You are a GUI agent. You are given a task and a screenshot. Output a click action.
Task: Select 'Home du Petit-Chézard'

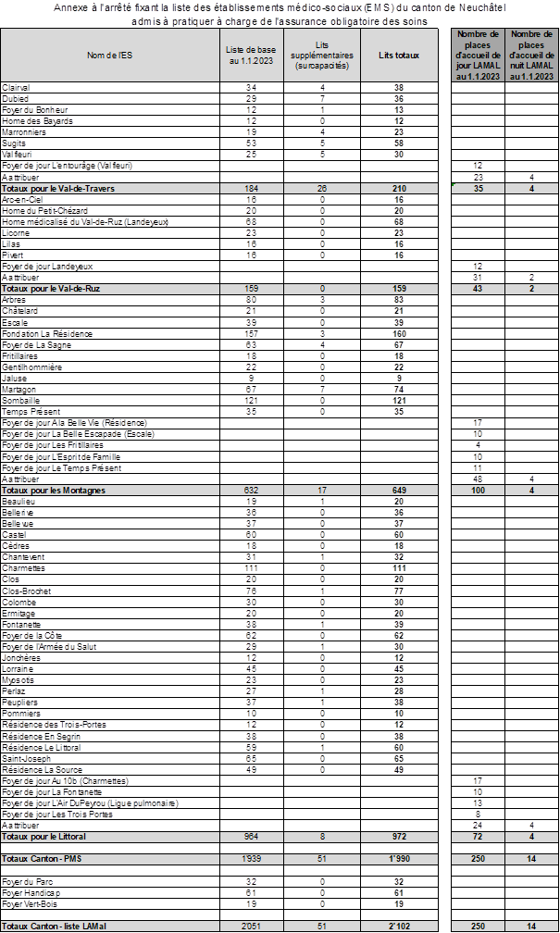click(x=44, y=211)
